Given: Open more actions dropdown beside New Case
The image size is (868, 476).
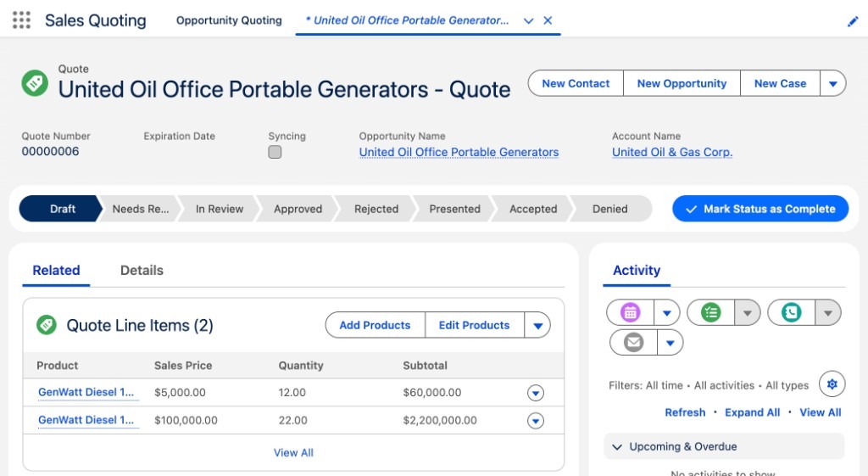Looking at the screenshot, I should click(x=832, y=84).
